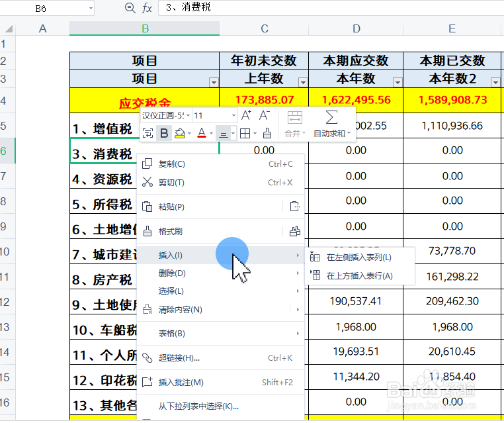Image resolution: width=504 pixels, height=423 pixels.
Task: Select column E header
Action: point(452,28)
